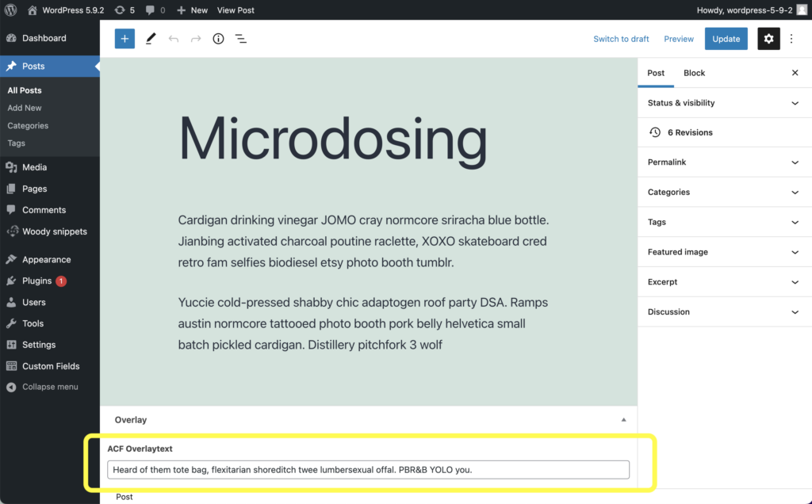Image resolution: width=812 pixels, height=504 pixels.
Task: Click View Post in the admin bar
Action: 236,10
